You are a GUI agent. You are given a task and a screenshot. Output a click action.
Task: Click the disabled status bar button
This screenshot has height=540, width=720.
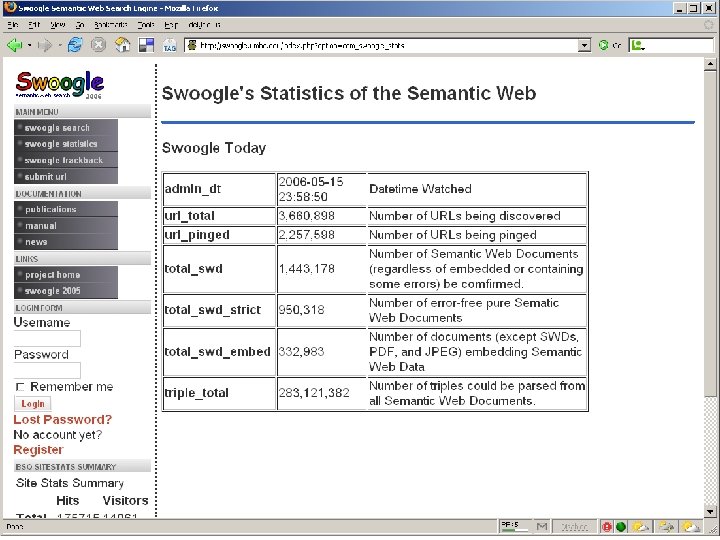click(x=574, y=526)
